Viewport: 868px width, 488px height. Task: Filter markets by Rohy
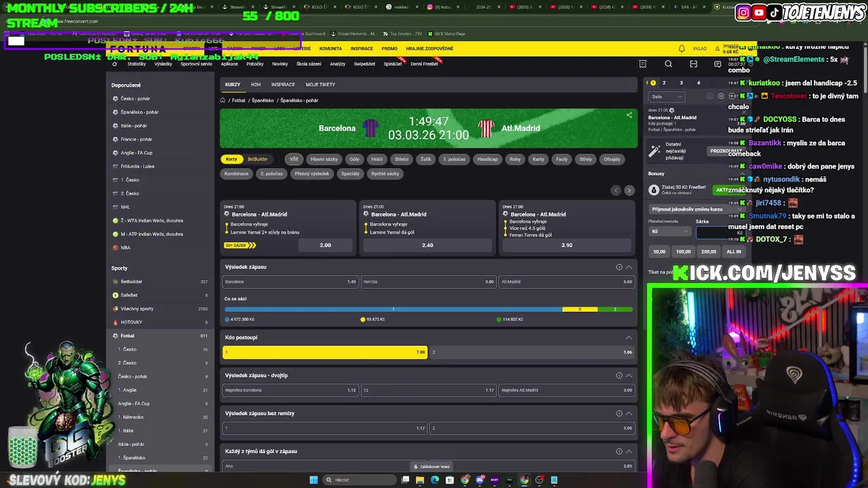(515, 159)
